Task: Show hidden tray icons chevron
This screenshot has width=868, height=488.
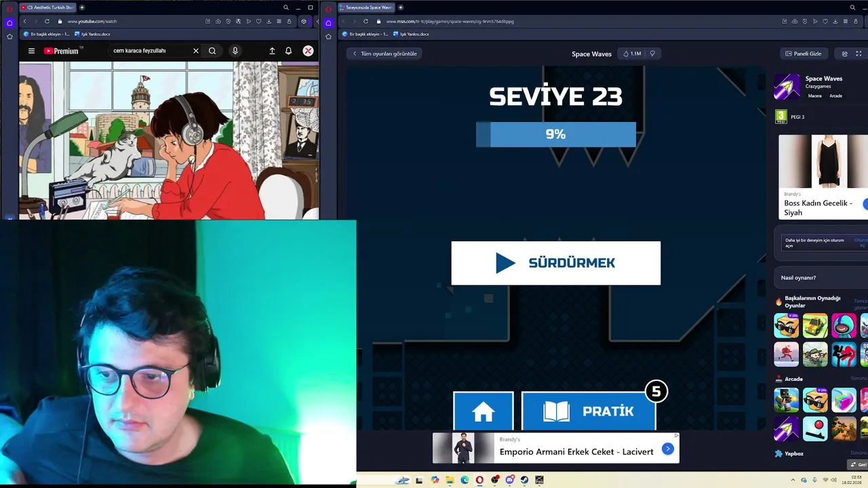Action: coord(794,480)
